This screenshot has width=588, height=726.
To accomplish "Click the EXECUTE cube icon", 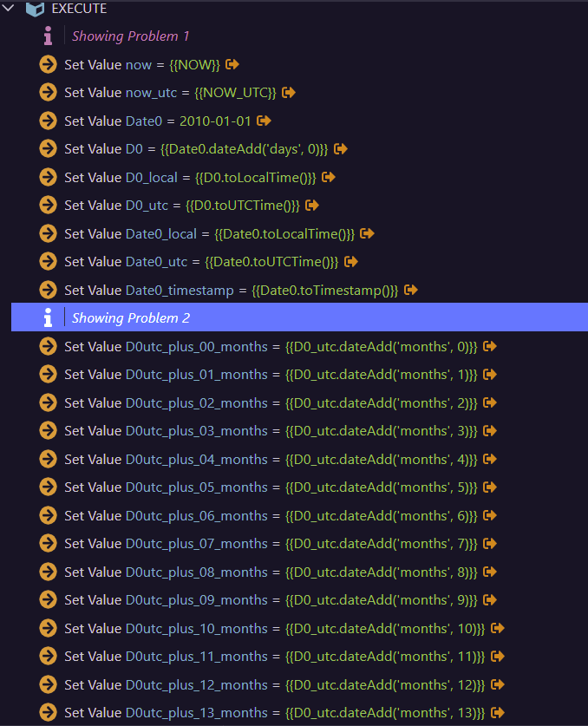I will click(x=36, y=9).
